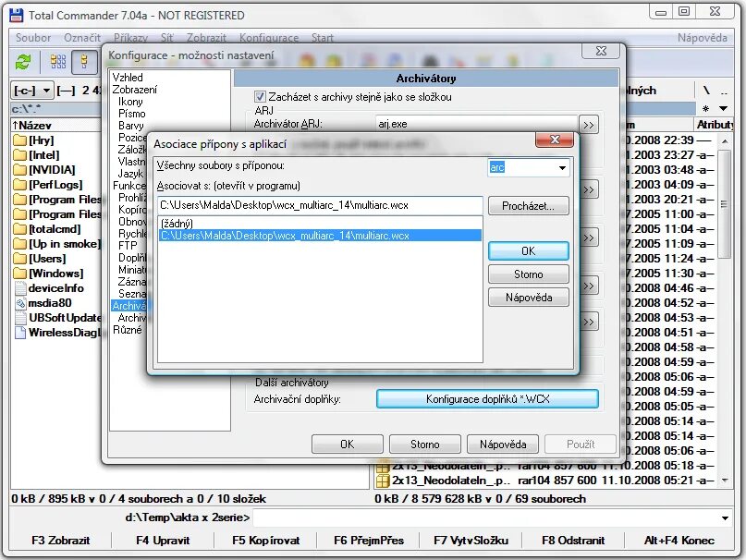Viewport: 746px width, 560px height.
Task: Click OK in Konfigurace dialog
Action: (x=348, y=444)
